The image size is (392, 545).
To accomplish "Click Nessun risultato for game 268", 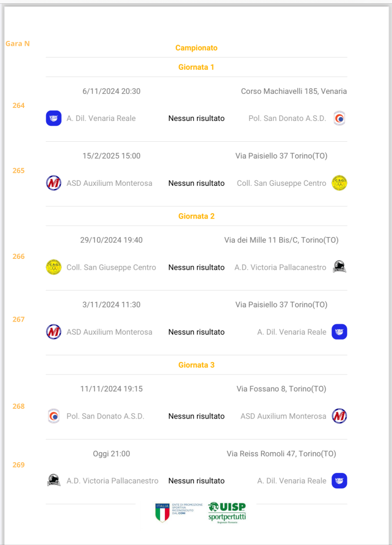I will point(196,416).
